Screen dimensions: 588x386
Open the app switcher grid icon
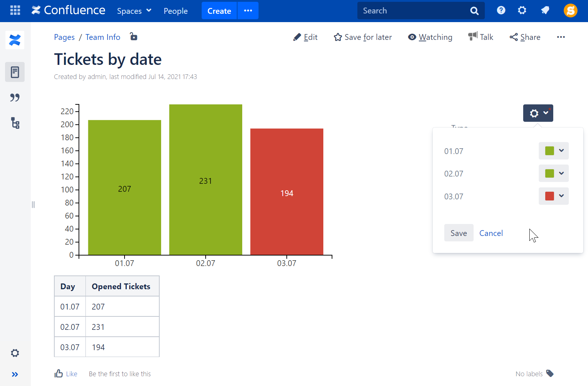[x=15, y=10]
